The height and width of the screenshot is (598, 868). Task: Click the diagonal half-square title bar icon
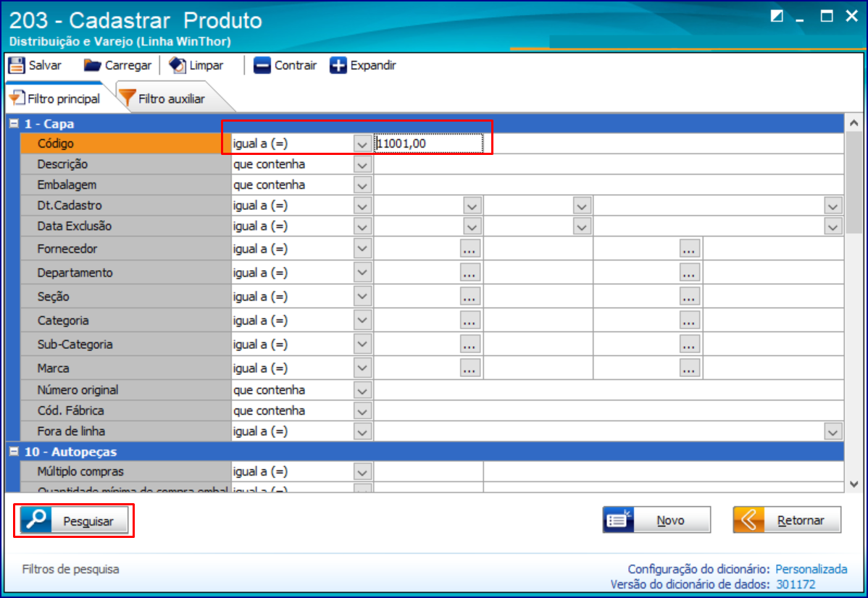tap(777, 16)
